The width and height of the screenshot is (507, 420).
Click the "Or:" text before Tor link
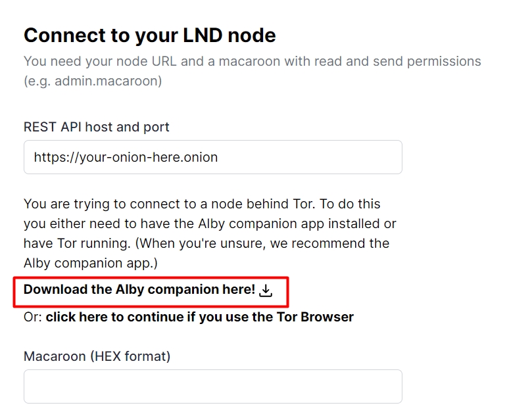click(x=33, y=317)
